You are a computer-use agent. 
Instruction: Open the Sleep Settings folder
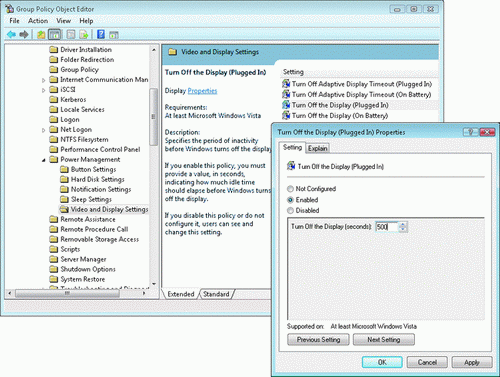[x=86, y=200]
